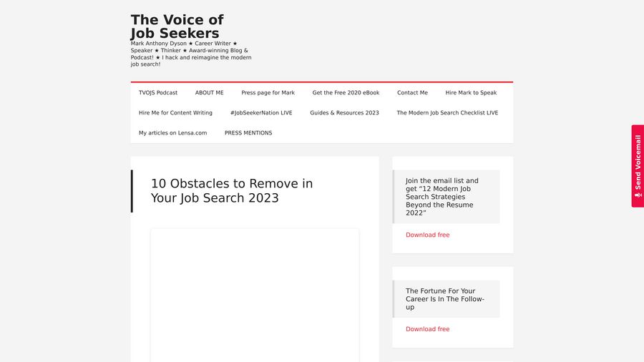Image resolution: width=644 pixels, height=362 pixels.
Task: Click the article title 10 Obstacles to Remove
Action: (231, 191)
